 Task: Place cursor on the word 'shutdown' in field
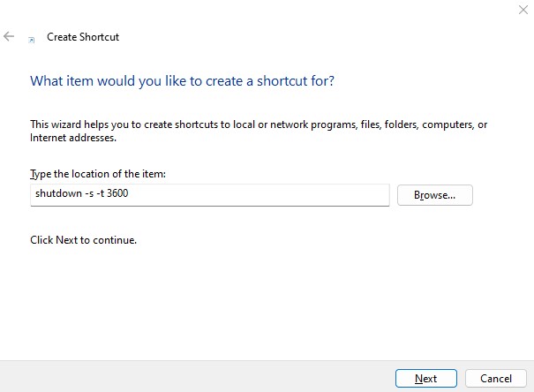[58, 193]
